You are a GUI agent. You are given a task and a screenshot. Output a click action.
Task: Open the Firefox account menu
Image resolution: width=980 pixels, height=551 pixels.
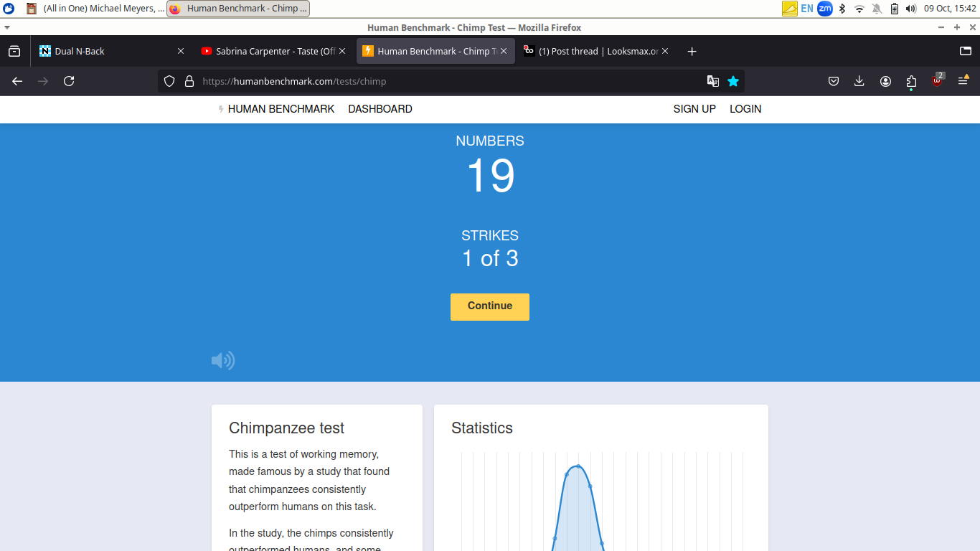point(885,81)
